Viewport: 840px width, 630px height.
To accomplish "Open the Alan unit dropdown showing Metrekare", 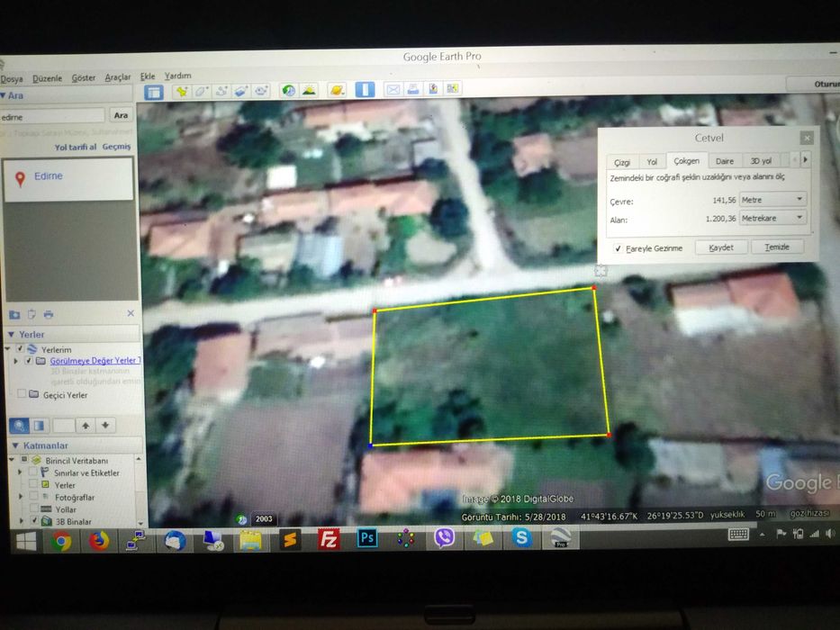I will coord(773,218).
